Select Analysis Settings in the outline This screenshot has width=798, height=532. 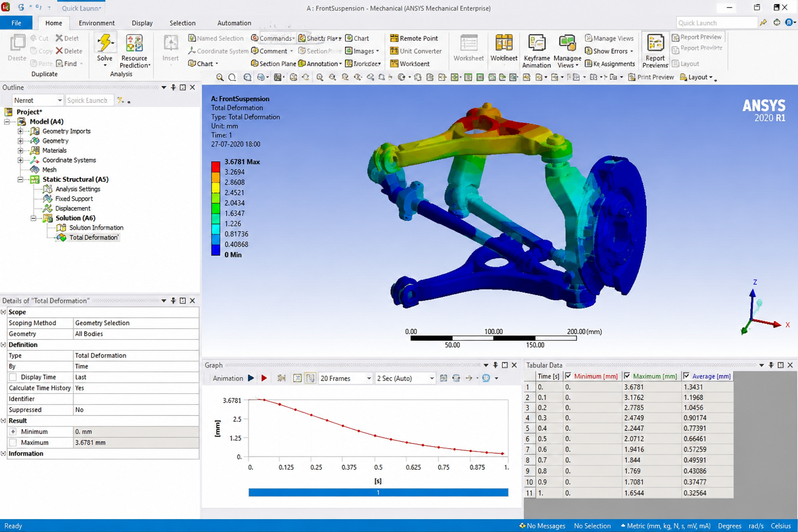pos(78,189)
